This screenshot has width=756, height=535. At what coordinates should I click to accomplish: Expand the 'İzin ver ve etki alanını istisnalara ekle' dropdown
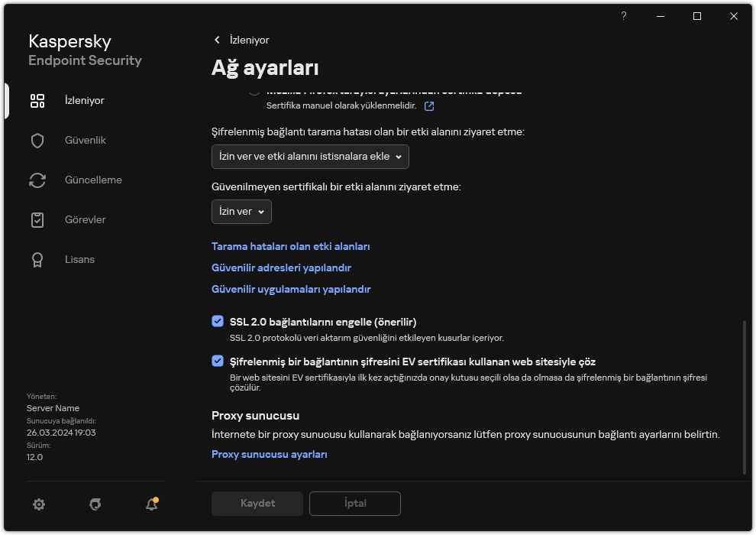click(310, 157)
